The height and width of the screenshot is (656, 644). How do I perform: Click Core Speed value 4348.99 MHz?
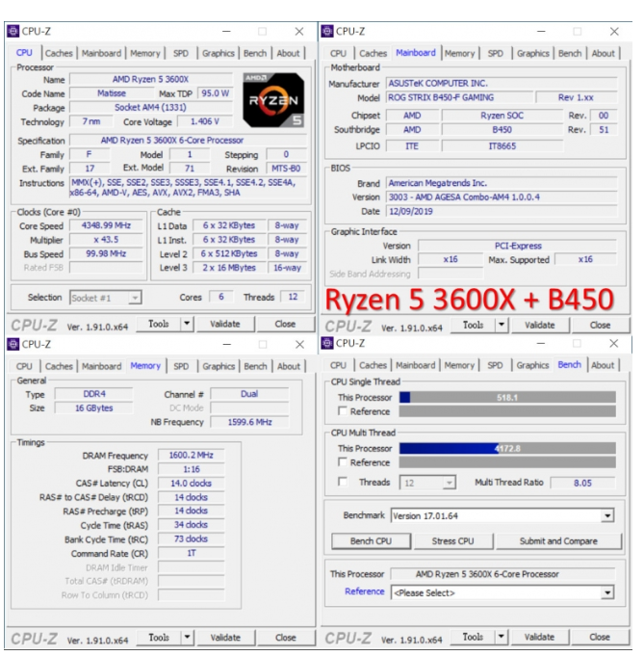click(106, 225)
